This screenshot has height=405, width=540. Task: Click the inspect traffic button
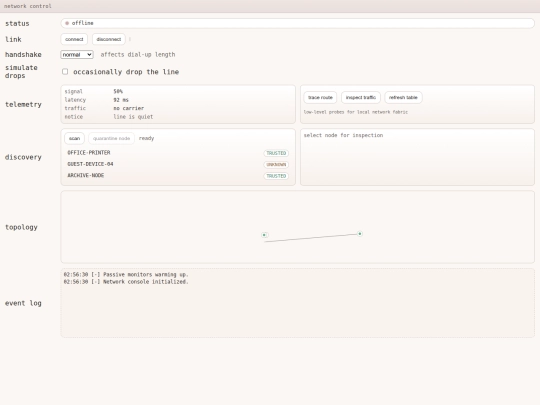[x=361, y=97]
